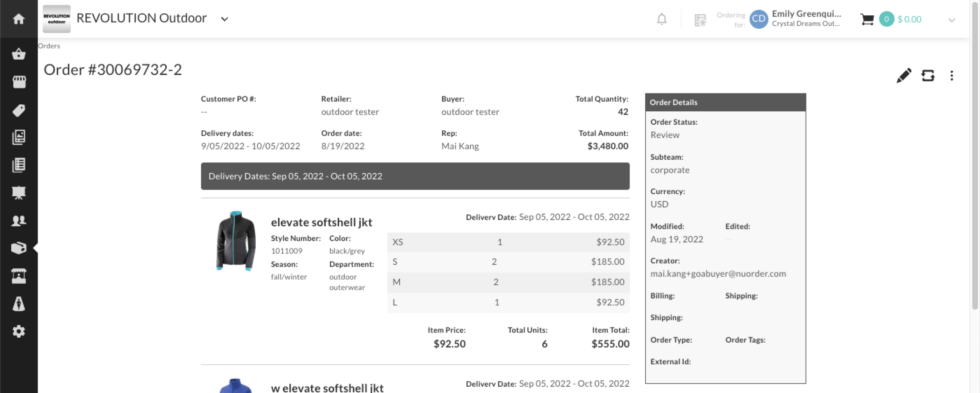980x393 pixels.
Task: Open the Orders breadcrumb link
Action: [x=49, y=46]
